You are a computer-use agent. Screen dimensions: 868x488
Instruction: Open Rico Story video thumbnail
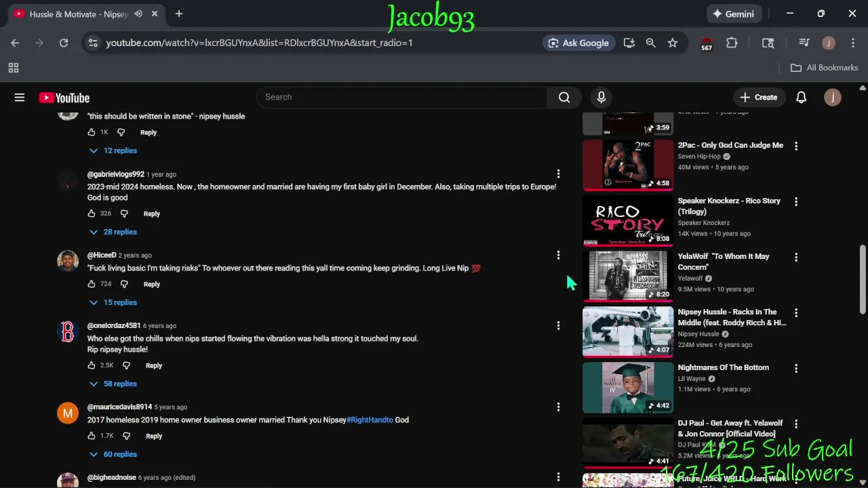point(628,220)
